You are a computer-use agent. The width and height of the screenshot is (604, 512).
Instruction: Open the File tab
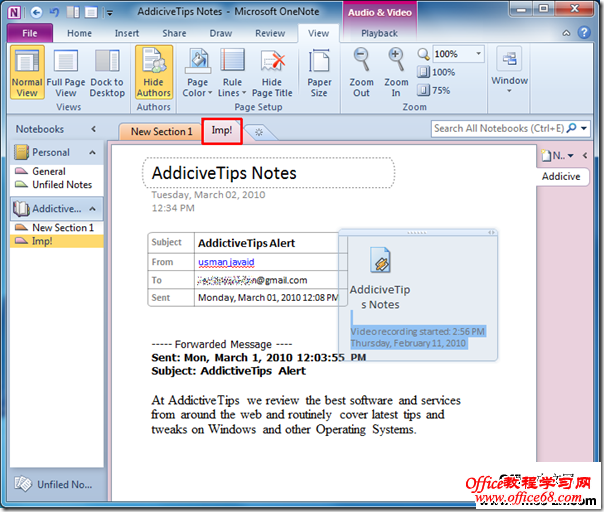pos(30,34)
